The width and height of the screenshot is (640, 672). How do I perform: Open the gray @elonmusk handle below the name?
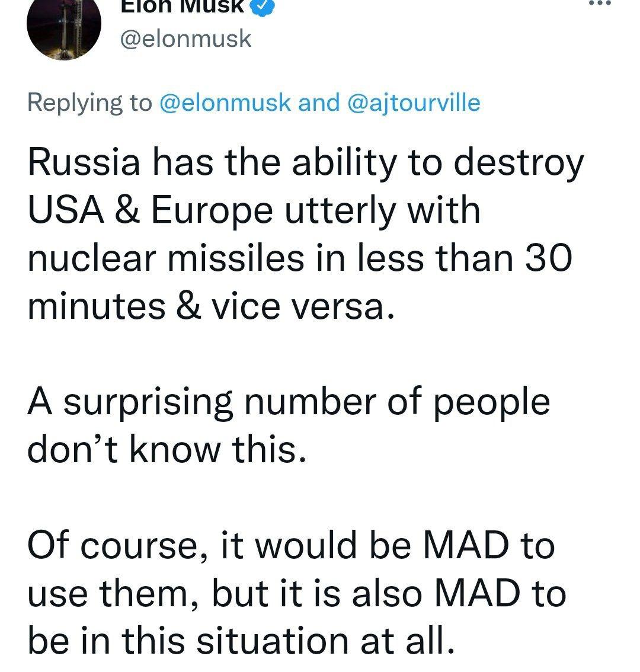click(x=185, y=39)
